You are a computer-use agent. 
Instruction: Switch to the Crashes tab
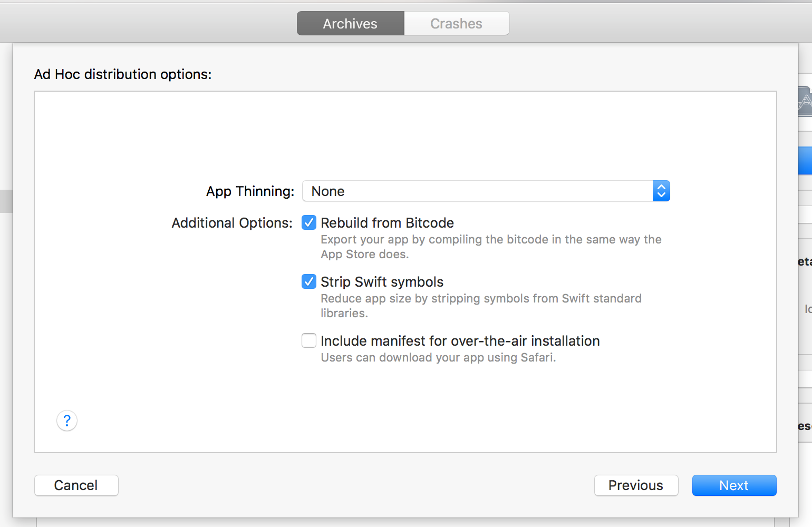pos(456,23)
